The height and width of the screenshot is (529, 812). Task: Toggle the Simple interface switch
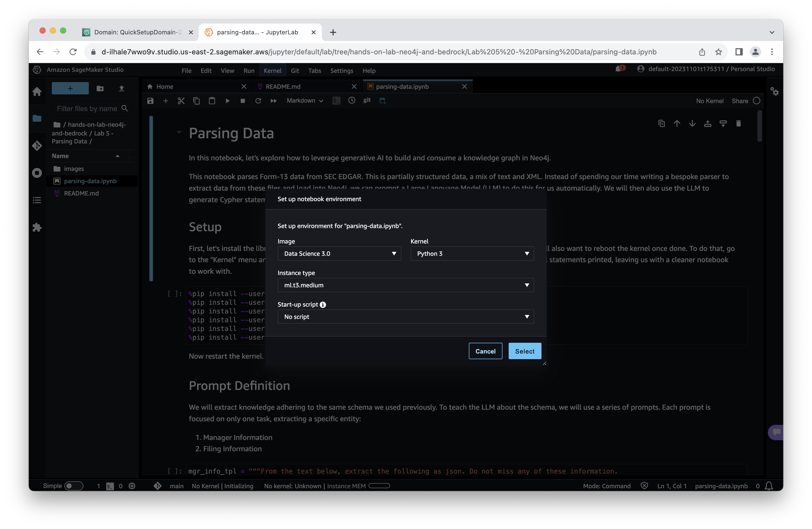[x=74, y=486]
